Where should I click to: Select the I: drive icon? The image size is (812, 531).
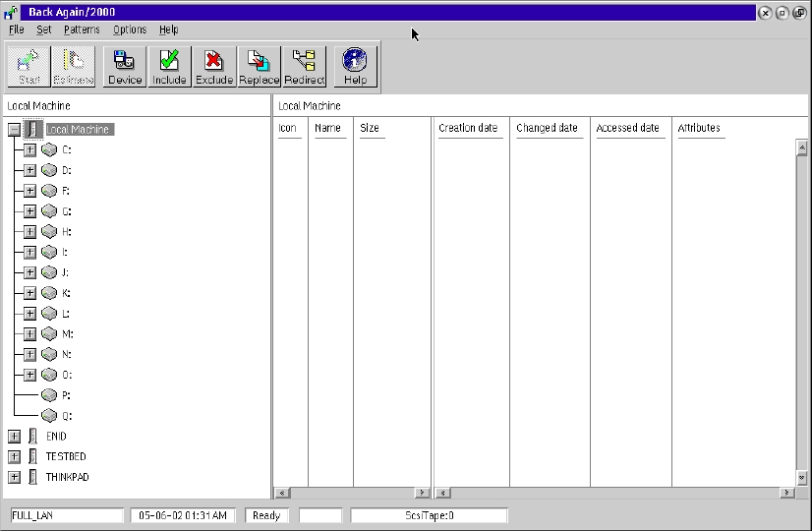pyautogui.click(x=49, y=252)
